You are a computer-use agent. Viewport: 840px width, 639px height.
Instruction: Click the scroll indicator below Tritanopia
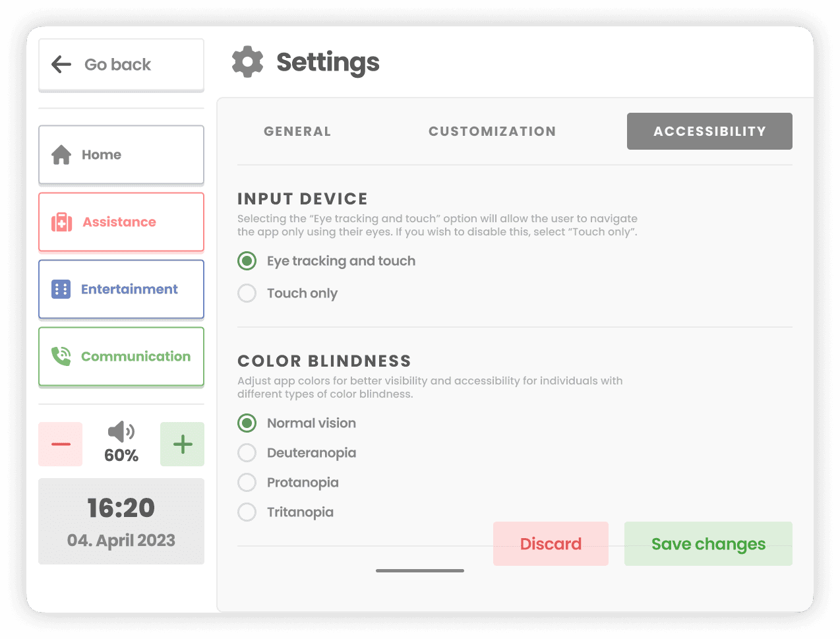click(x=420, y=570)
